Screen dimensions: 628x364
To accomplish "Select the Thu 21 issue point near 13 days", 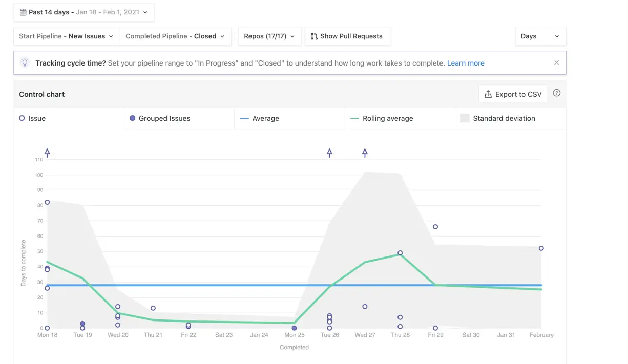I will click(x=153, y=308).
